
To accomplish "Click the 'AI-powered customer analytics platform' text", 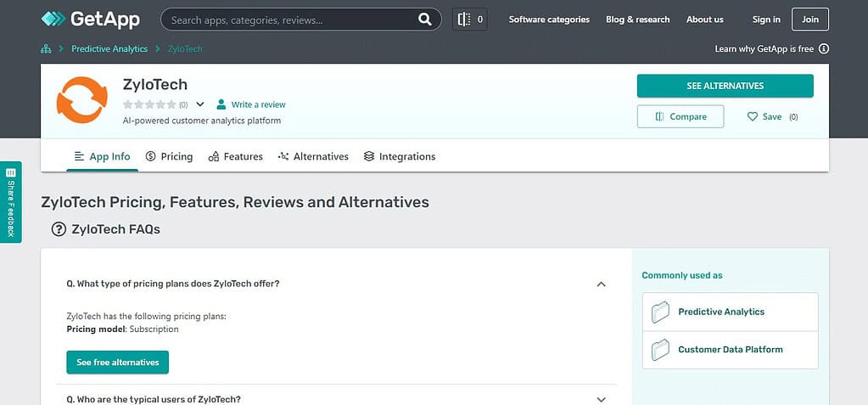I will point(201,121).
